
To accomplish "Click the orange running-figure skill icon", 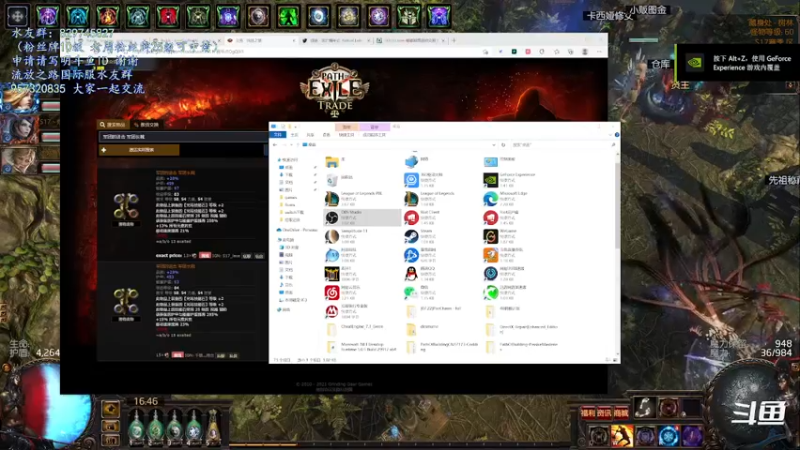I will tap(622, 436).
